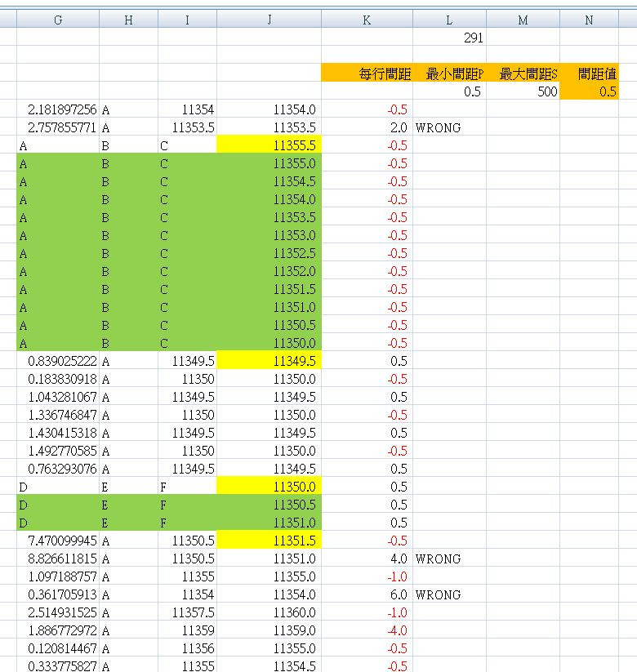
Task: Click cell 0.120814467
Action: [x=58, y=649]
